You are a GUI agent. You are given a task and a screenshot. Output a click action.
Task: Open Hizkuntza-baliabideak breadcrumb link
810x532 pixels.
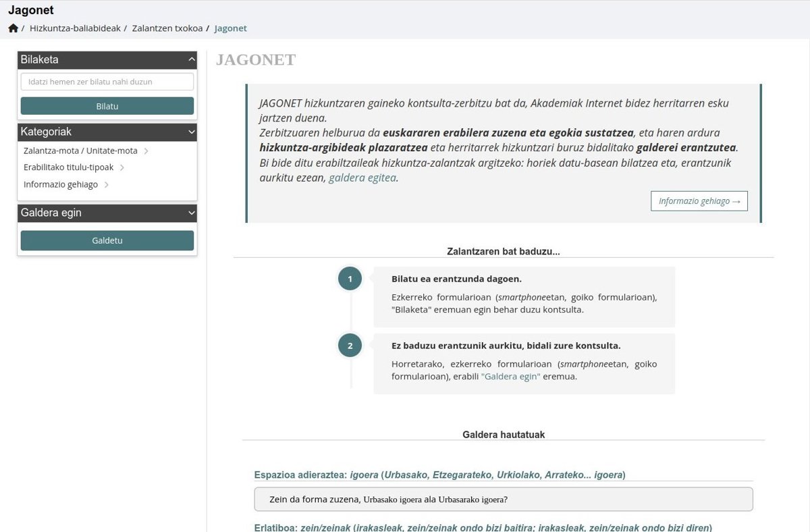coord(75,28)
